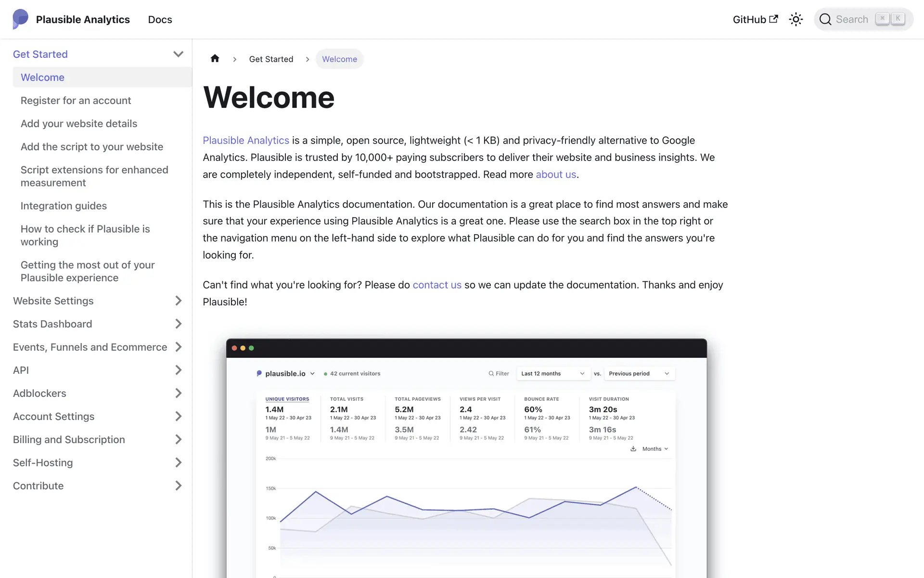924x578 pixels.
Task: Select Integration guides in sidebar
Action: [64, 206]
